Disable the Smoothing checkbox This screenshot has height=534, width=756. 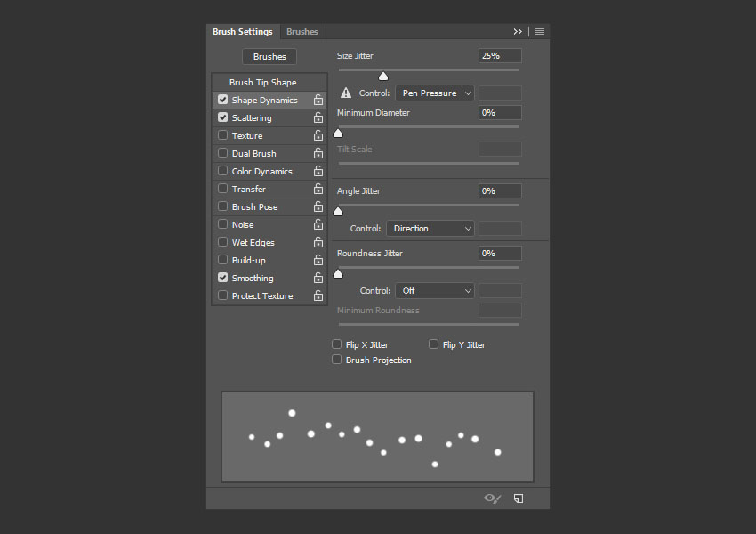click(223, 278)
